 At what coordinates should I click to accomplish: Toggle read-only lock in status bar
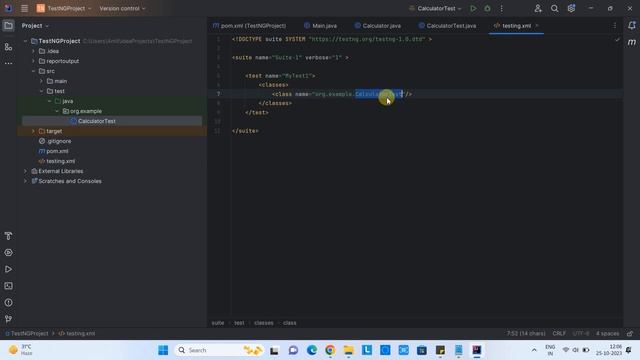pos(630,333)
